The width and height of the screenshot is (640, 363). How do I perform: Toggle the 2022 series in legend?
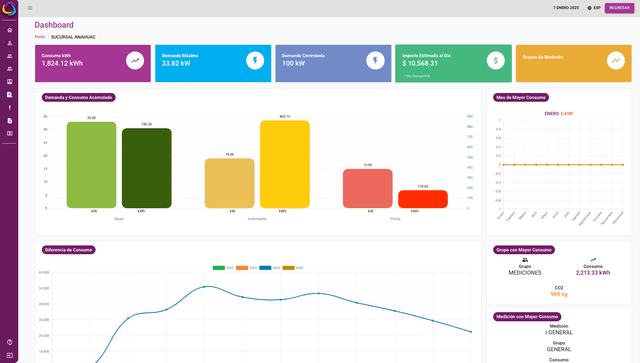pyautogui.click(x=223, y=268)
